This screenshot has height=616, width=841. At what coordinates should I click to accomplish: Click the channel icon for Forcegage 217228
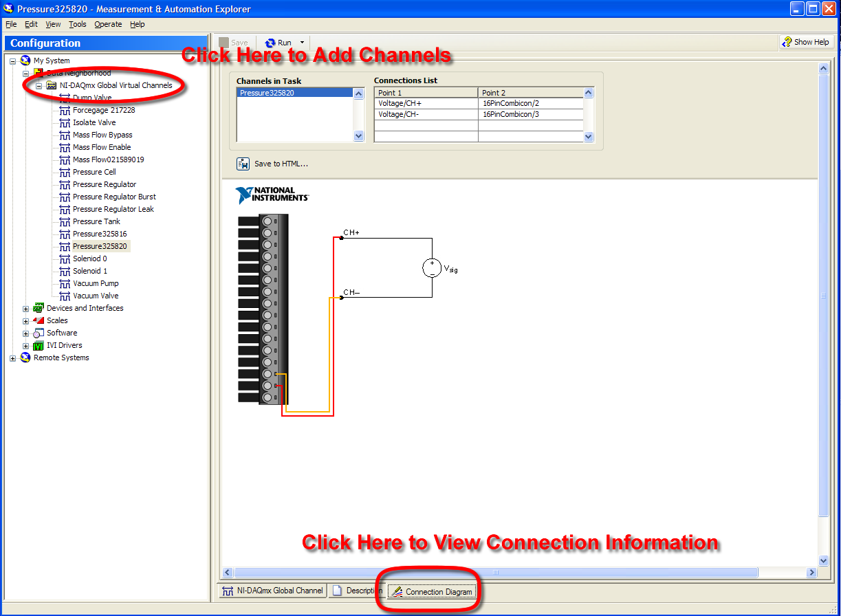65,110
